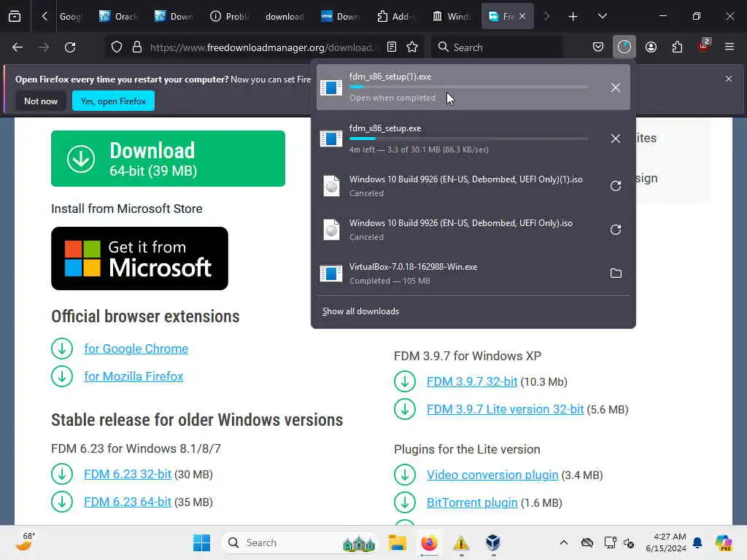Show VirtualBox installer in folder
The width and height of the screenshot is (747, 560).
[616, 273]
